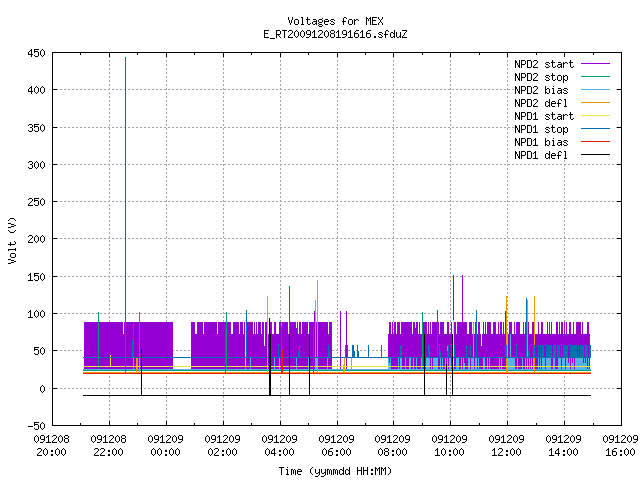Click the green NPD2 stop legend line
This screenshot has height=480, width=640.
pos(596,77)
